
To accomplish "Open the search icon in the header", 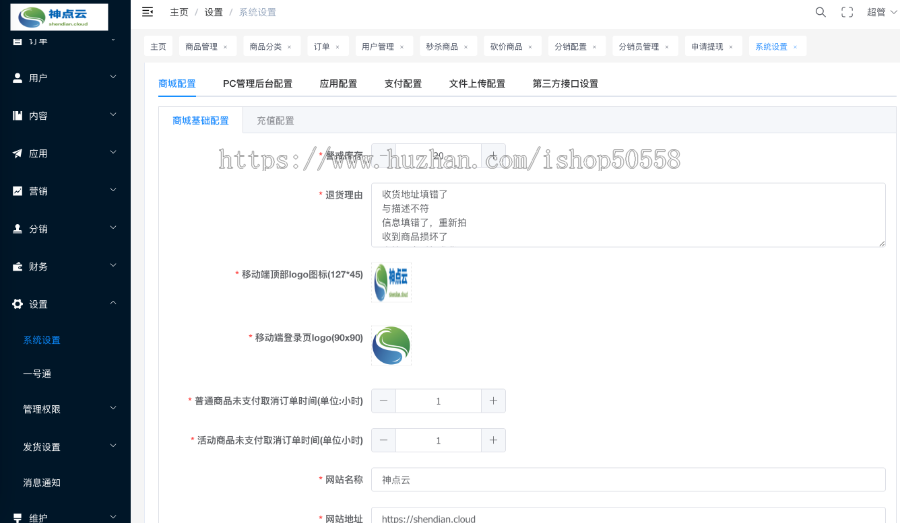I will pos(821,12).
